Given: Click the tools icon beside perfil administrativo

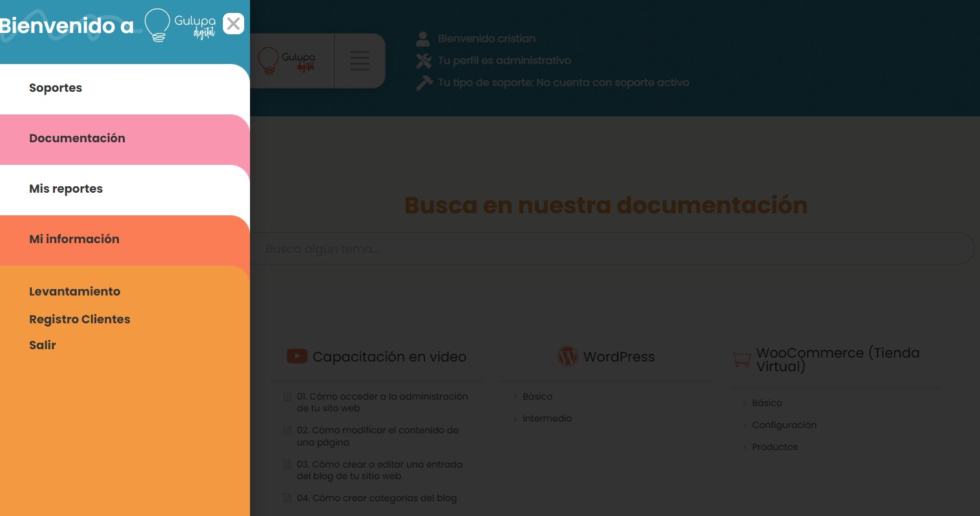Looking at the screenshot, I should [423, 61].
